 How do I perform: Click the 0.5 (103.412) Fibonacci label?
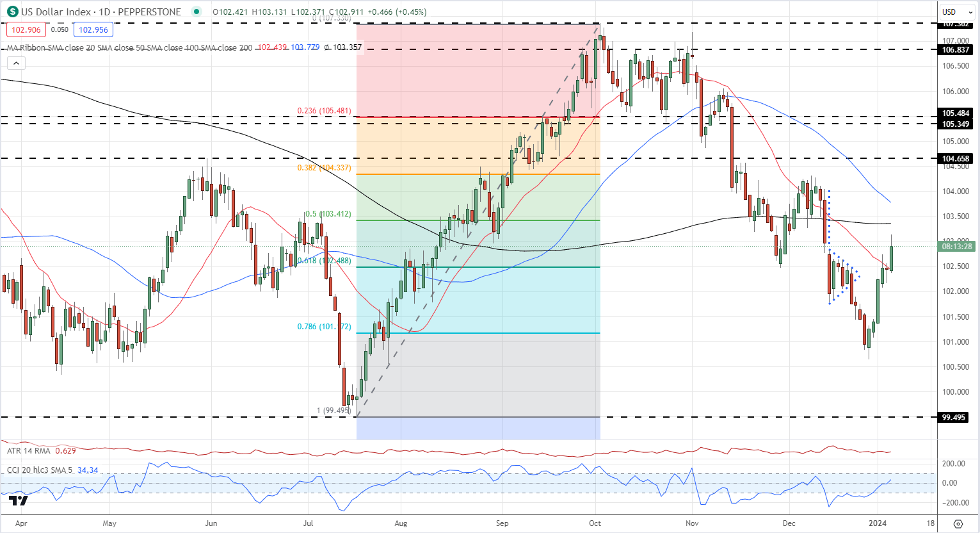coord(327,214)
